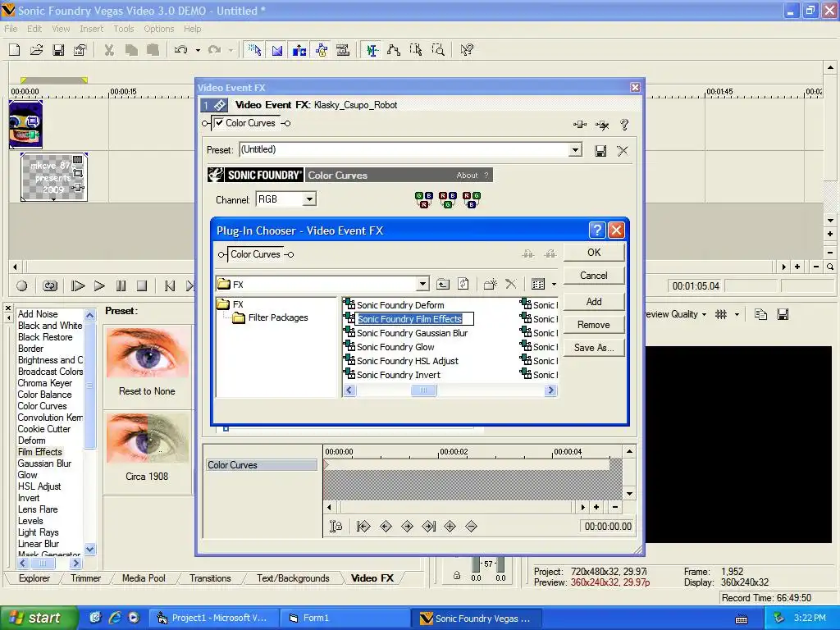Click the Undo arrow icon
The image size is (840, 630).
[181, 50]
